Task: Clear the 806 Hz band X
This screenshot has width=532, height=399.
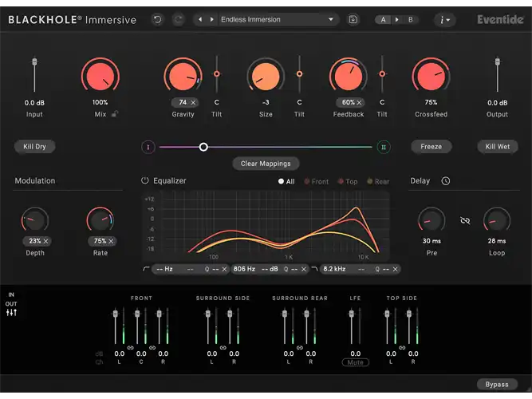Action: pyautogui.click(x=304, y=269)
